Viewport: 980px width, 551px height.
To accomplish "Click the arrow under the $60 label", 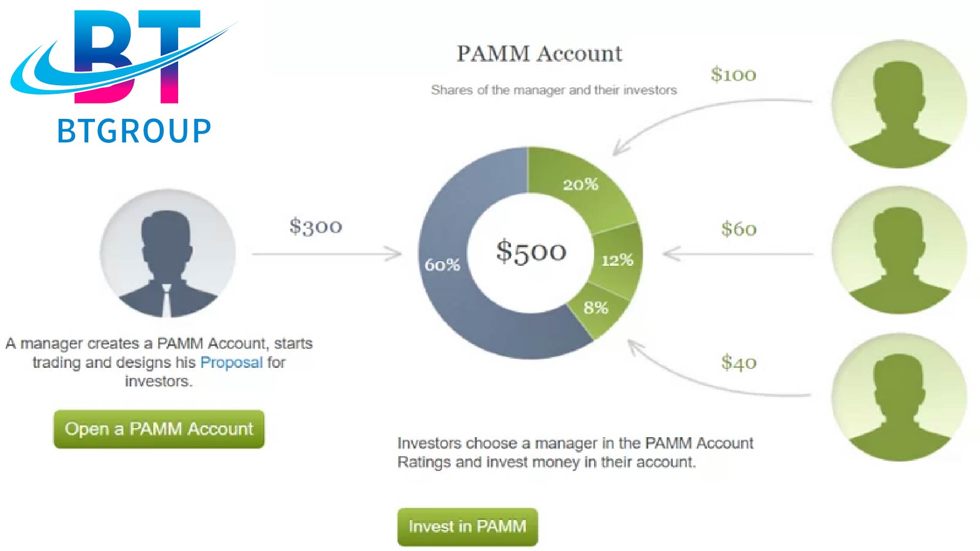I will click(x=738, y=254).
